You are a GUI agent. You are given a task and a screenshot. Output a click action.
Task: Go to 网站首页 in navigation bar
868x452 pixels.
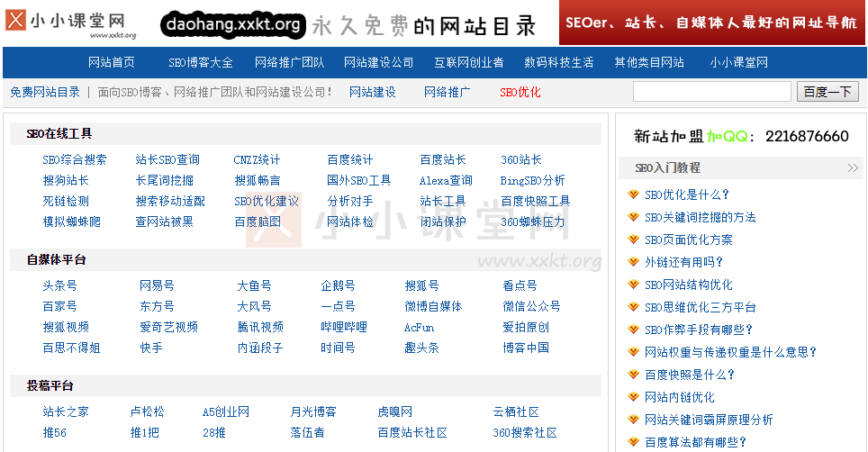[x=112, y=62]
